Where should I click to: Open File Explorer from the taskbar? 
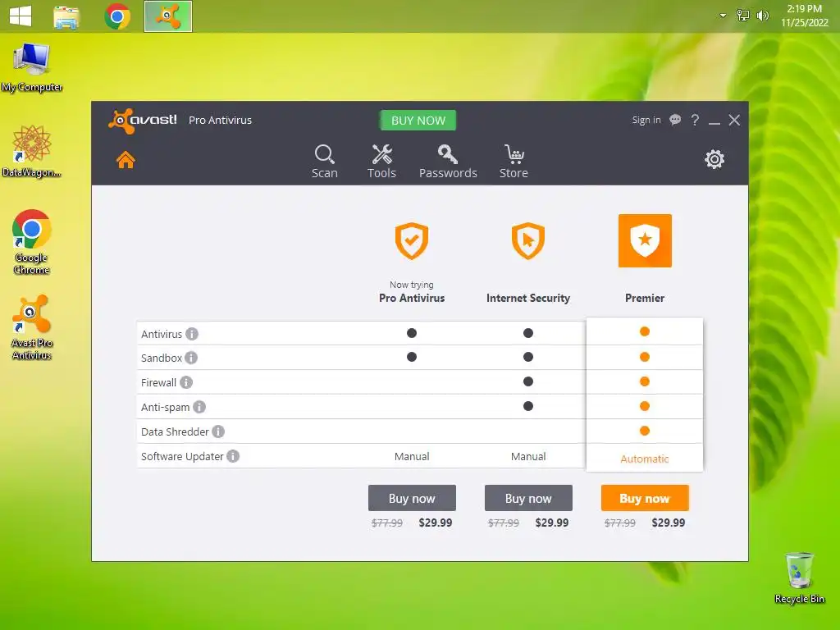pyautogui.click(x=66, y=16)
